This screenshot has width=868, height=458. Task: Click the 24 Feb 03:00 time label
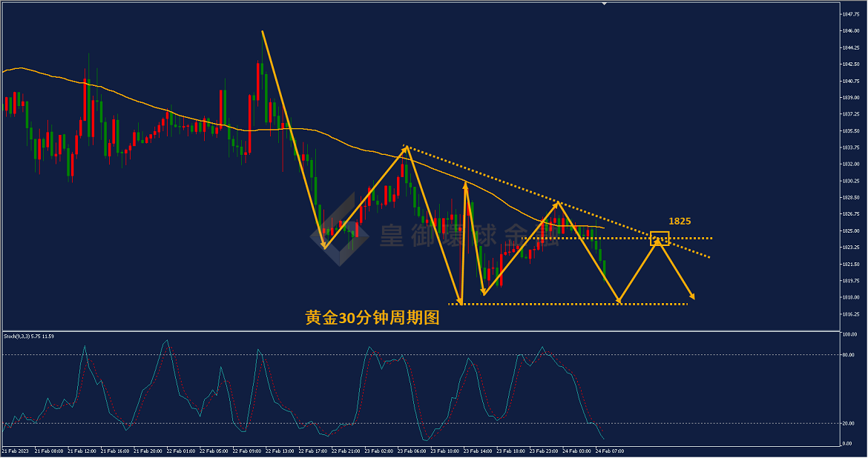577,451
